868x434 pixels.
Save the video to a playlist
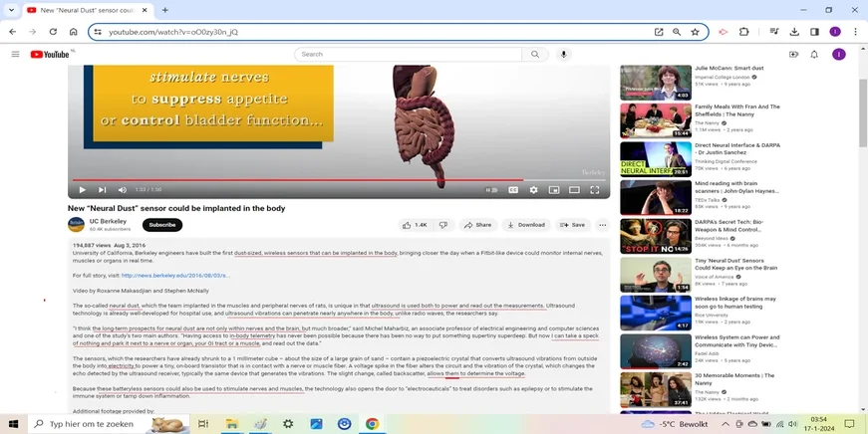click(572, 225)
